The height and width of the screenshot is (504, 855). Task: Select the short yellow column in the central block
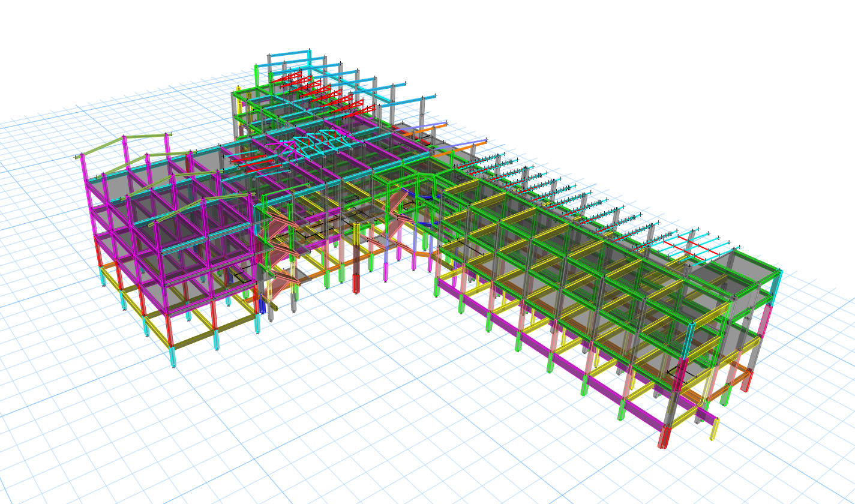[x=356, y=233]
